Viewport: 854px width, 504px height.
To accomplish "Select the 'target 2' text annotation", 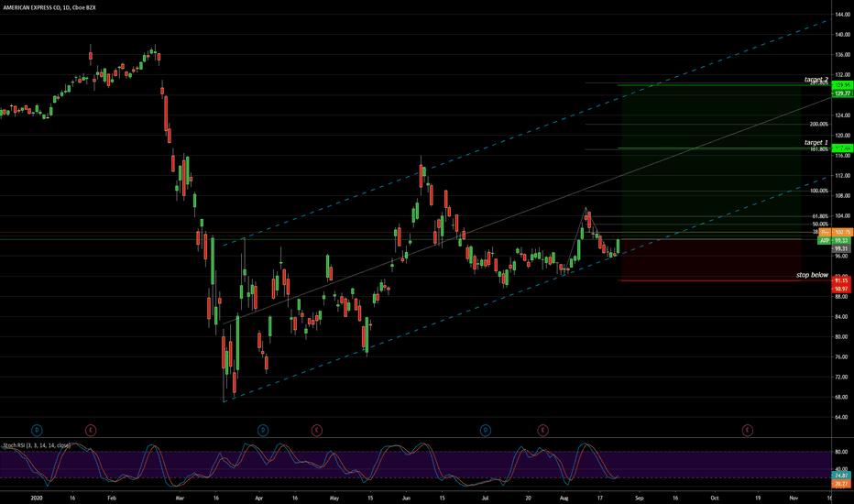I will click(816, 80).
